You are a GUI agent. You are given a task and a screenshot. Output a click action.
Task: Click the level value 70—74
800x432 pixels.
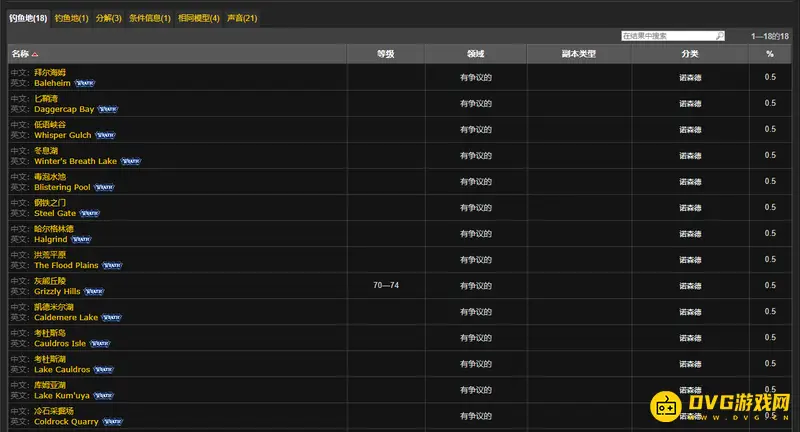click(x=386, y=286)
